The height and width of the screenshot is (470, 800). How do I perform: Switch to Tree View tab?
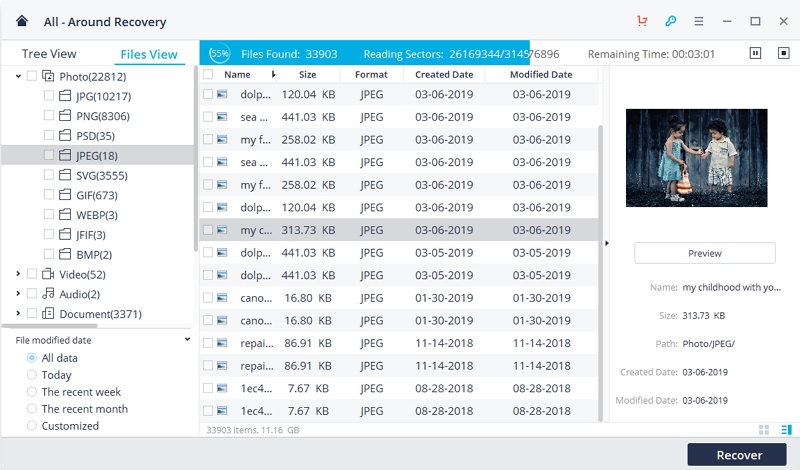49,54
